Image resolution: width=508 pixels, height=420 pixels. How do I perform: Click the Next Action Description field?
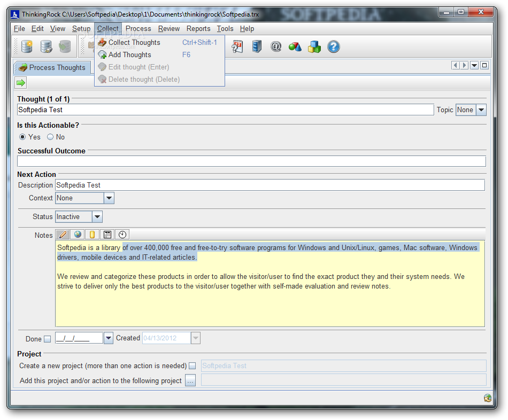tap(270, 185)
